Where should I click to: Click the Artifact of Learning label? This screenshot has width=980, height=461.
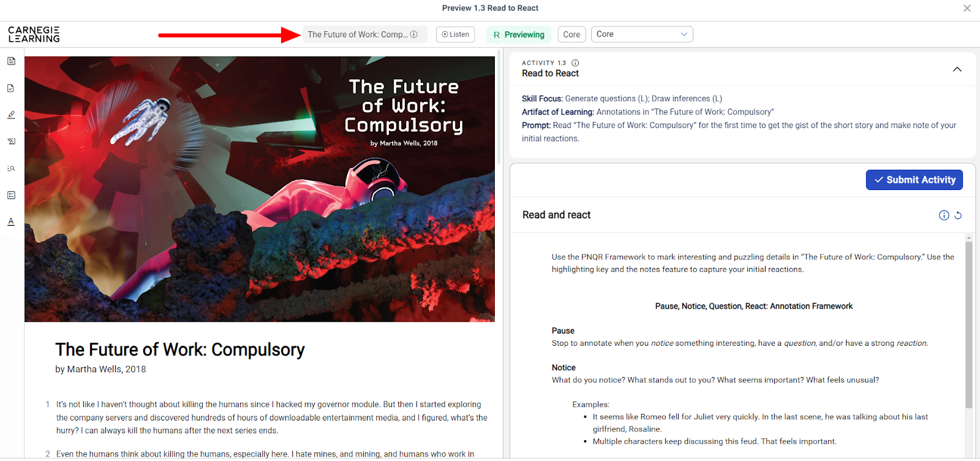558,112
